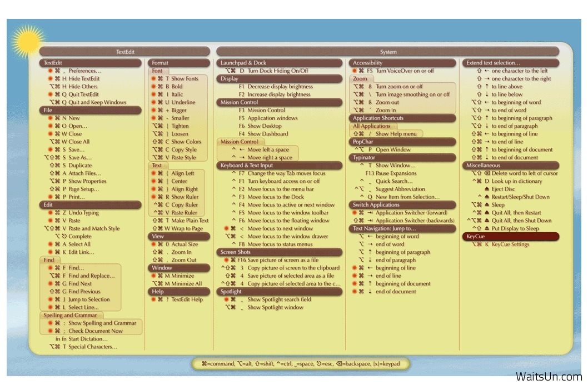This screenshot has width=588, height=385.
Task: Select Show Spotlight search field
Action: [279, 299]
